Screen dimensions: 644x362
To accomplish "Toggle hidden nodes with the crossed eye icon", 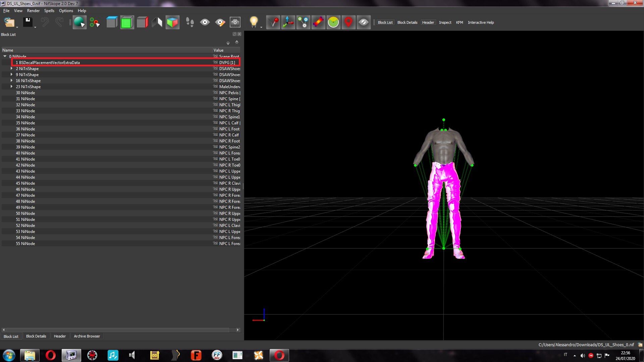I will click(363, 22).
